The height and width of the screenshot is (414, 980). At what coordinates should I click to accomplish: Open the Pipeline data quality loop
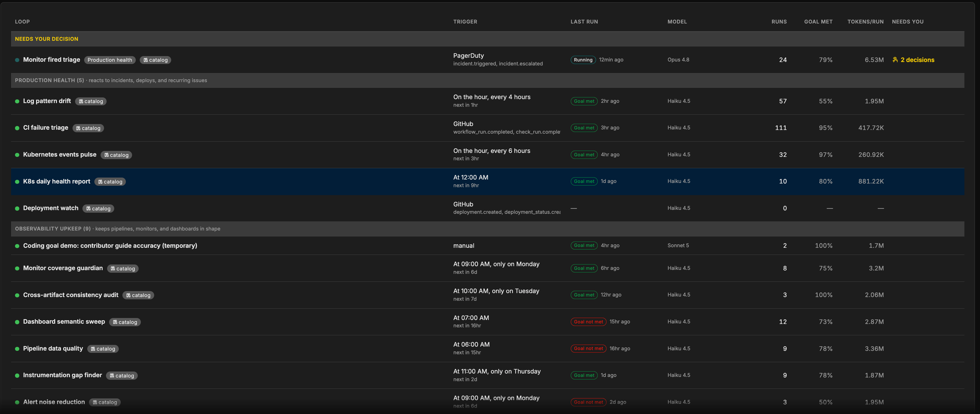[x=53, y=349]
